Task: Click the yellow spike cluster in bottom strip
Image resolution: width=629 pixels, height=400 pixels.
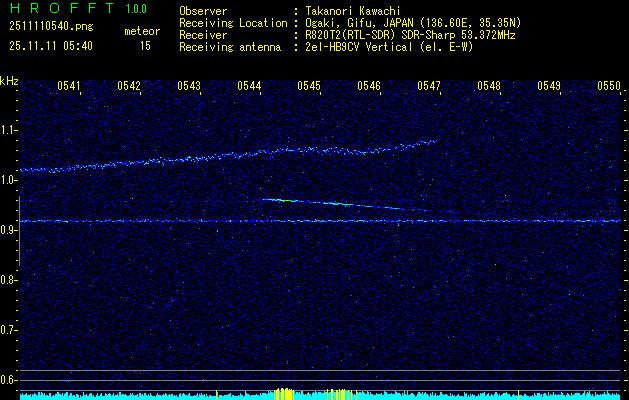Action: coord(283,393)
